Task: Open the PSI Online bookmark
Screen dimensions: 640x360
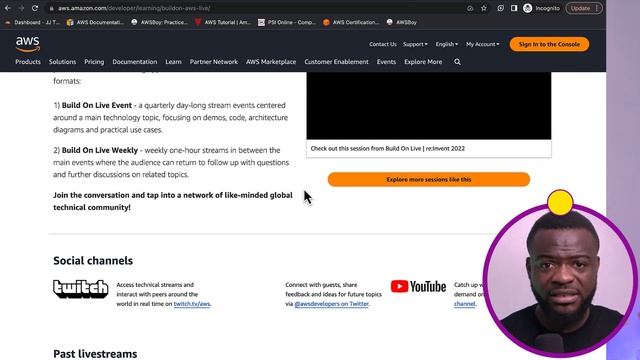Action: click(287, 22)
